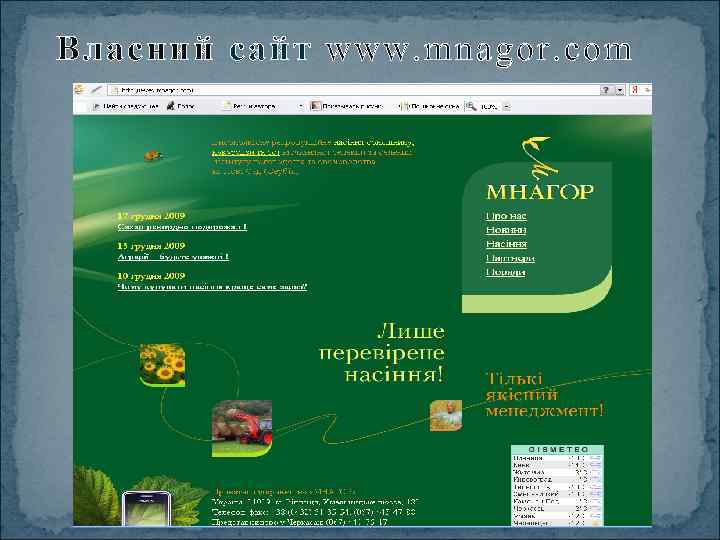720x540 pixels.
Task: Click the red tractor thumbnail
Action: coord(242,428)
